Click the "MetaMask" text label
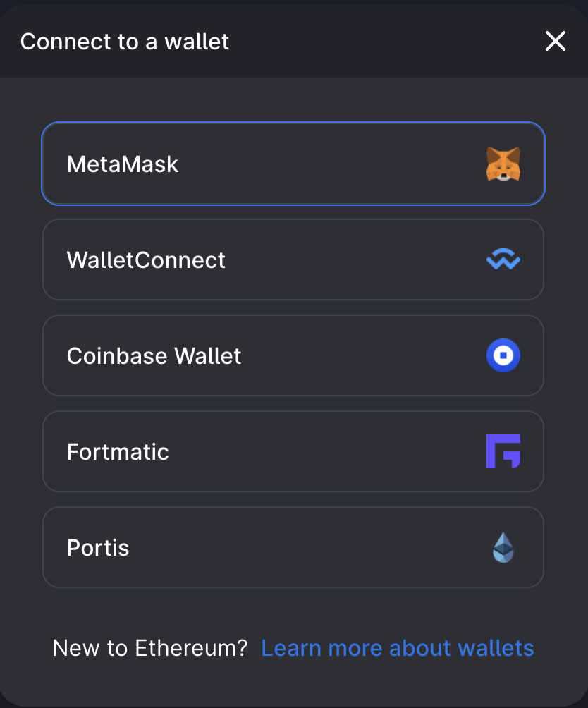The image size is (588, 708). [x=123, y=164]
